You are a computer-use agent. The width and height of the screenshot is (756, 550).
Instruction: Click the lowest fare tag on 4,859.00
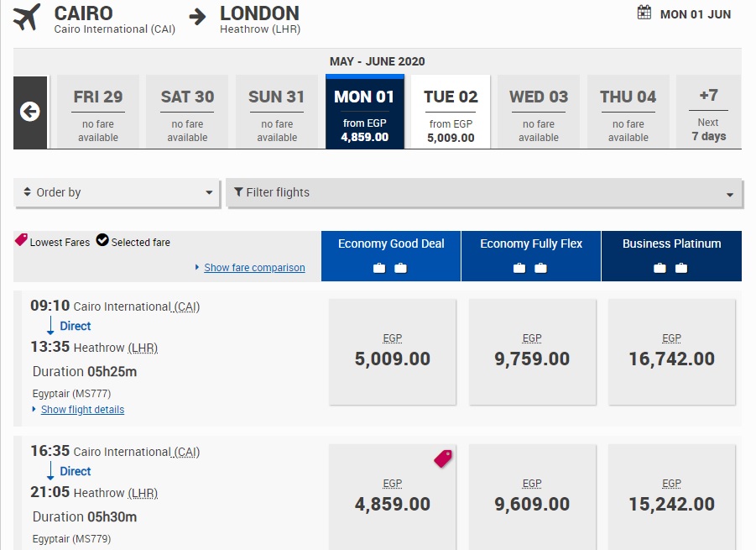pos(443,458)
